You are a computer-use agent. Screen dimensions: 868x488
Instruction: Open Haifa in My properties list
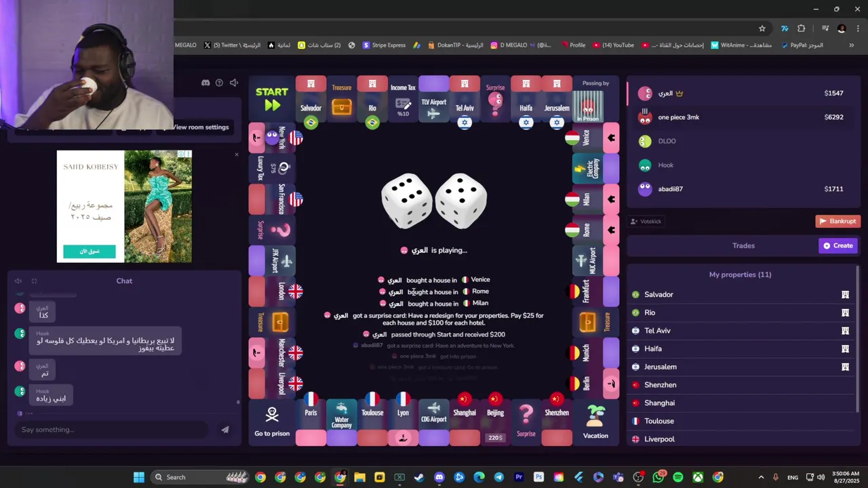click(740, 348)
